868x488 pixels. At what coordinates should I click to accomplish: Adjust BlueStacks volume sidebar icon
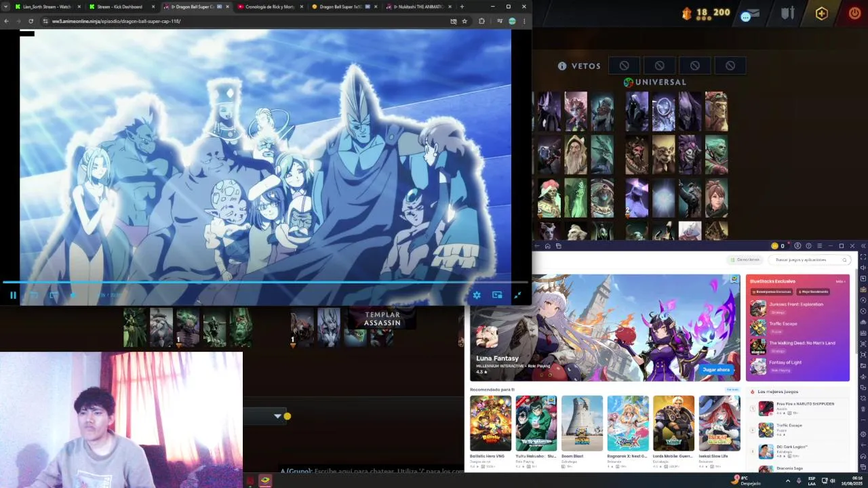[x=863, y=267]
